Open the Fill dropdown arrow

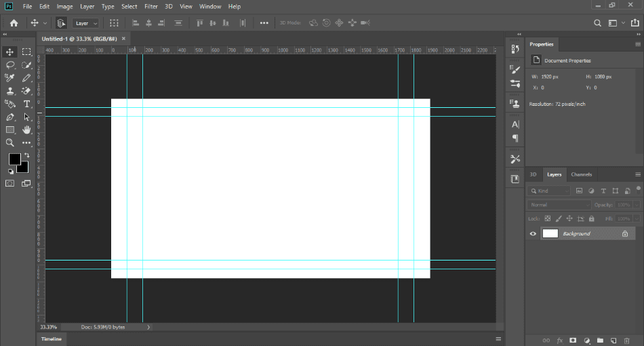pyautogui.click(x=637, y=218)
